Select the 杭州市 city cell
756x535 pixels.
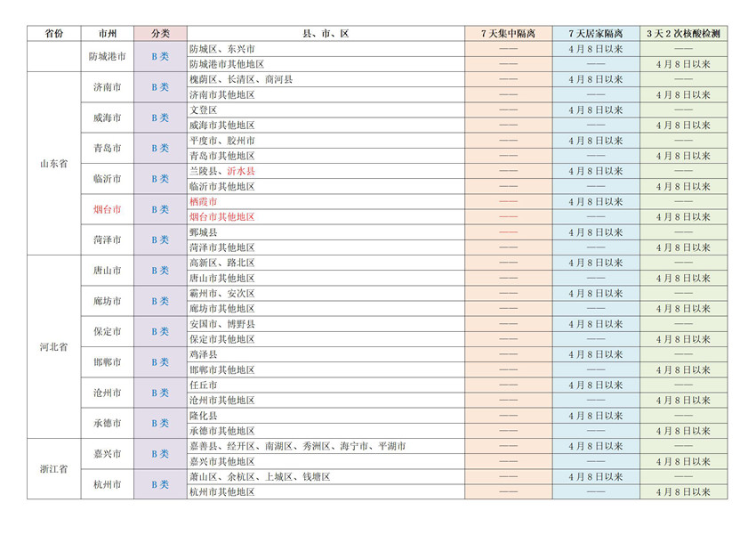107,484
